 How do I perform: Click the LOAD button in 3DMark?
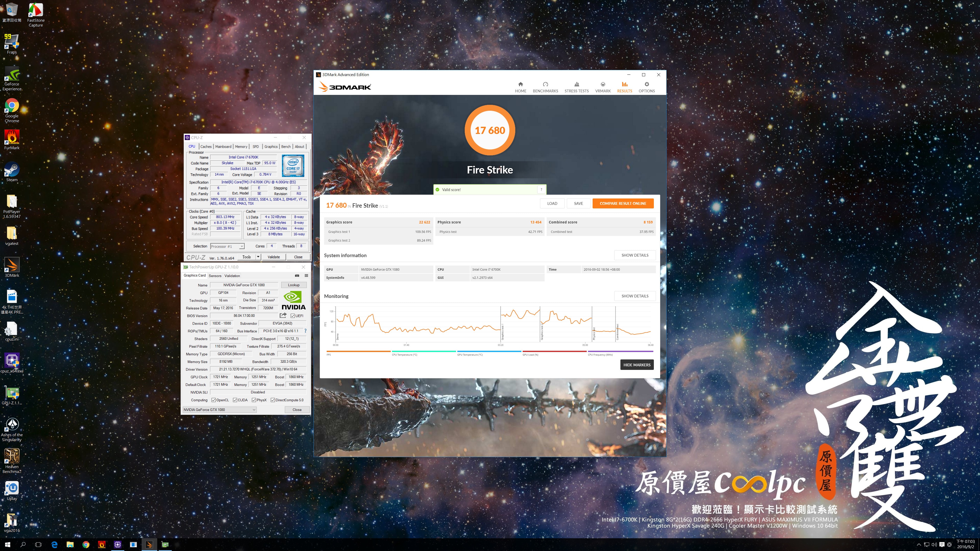pos(552,204)
